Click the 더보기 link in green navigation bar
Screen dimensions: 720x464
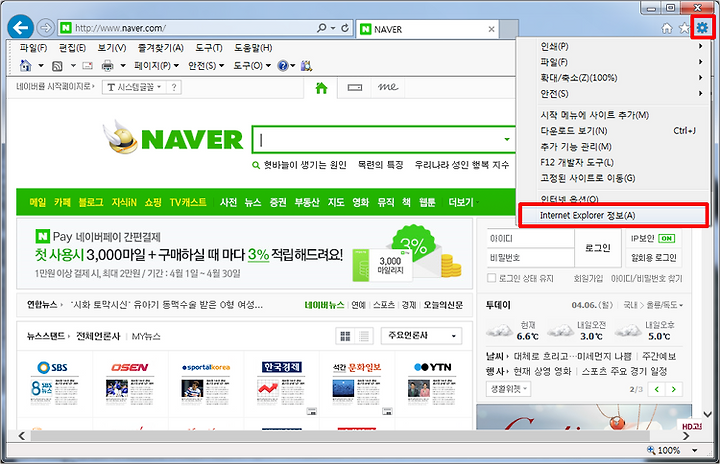click(463, 202)
